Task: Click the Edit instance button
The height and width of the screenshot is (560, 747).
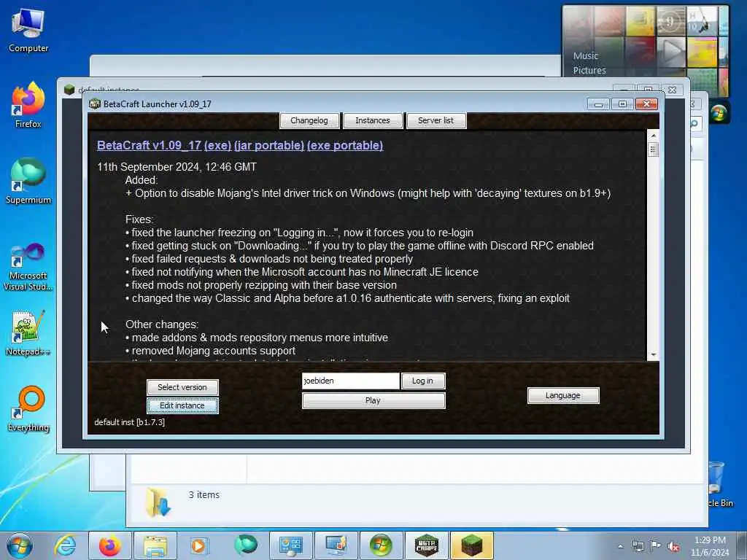Action: [182, 405]
